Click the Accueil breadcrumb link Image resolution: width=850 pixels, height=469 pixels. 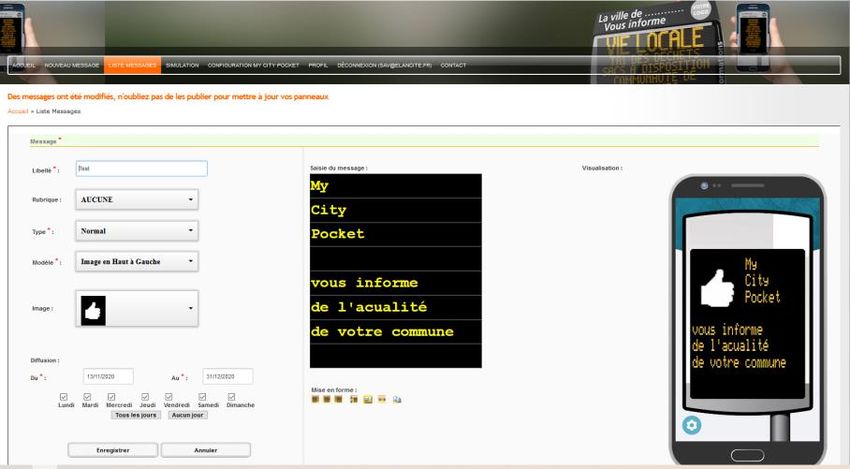pos(17,111)
